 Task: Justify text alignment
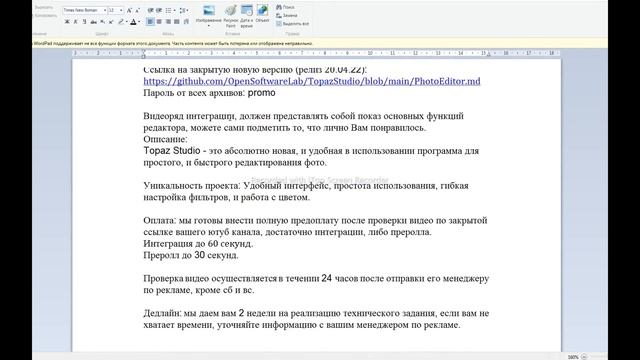[177, 22]
